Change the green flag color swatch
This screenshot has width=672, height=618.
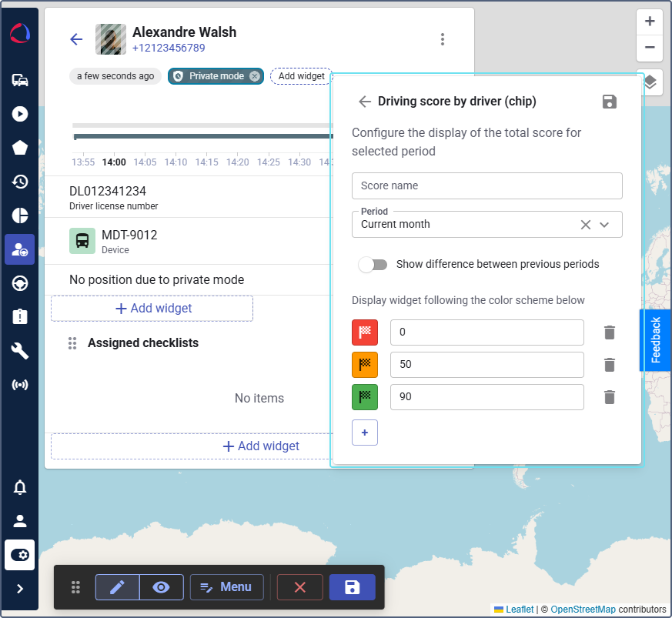pos(365,397)
